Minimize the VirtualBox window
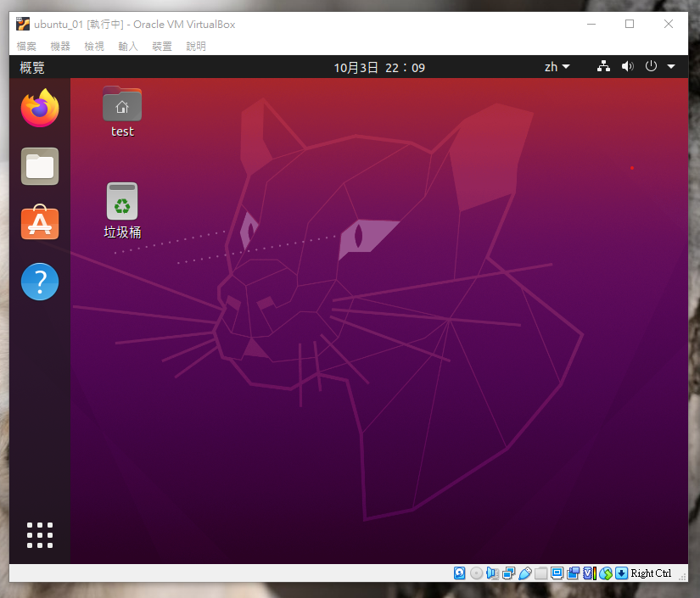The height and width of the screenshot is (598, 700). (x=591, y=24)
